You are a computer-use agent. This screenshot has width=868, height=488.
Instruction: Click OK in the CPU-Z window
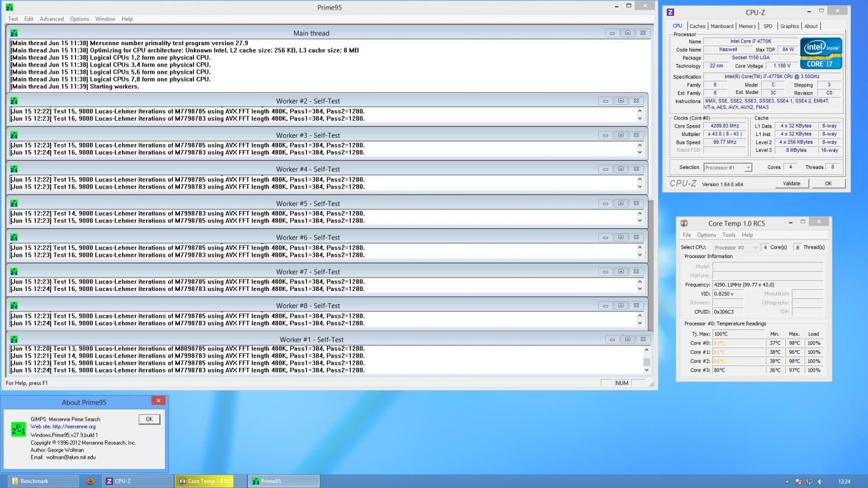828,183
